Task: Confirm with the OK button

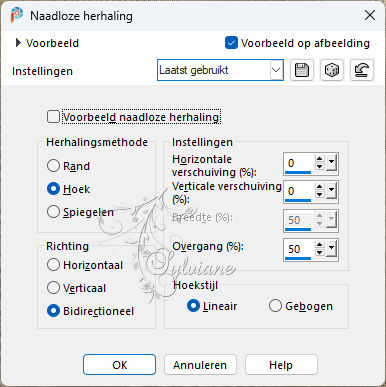Action: click(x=119, y=365)
